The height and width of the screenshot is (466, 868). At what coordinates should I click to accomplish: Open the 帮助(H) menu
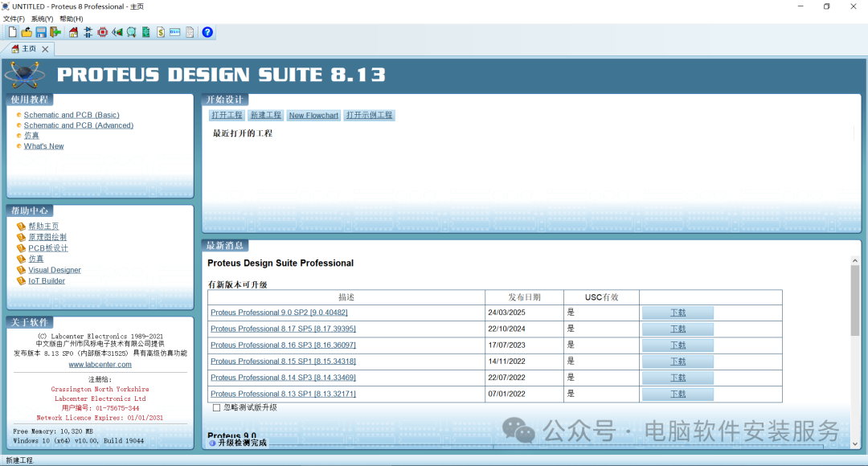coord(72,18)
